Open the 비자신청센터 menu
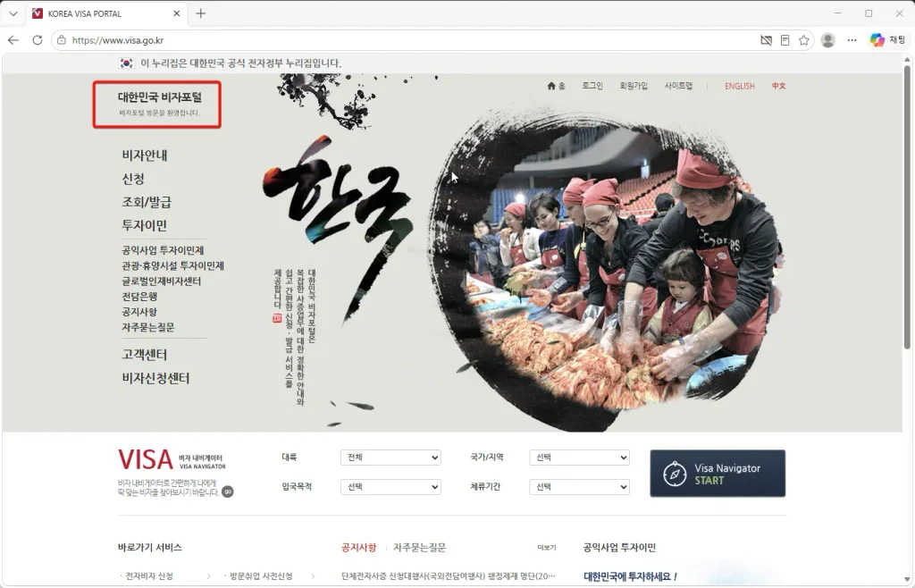 coord(155,378)
